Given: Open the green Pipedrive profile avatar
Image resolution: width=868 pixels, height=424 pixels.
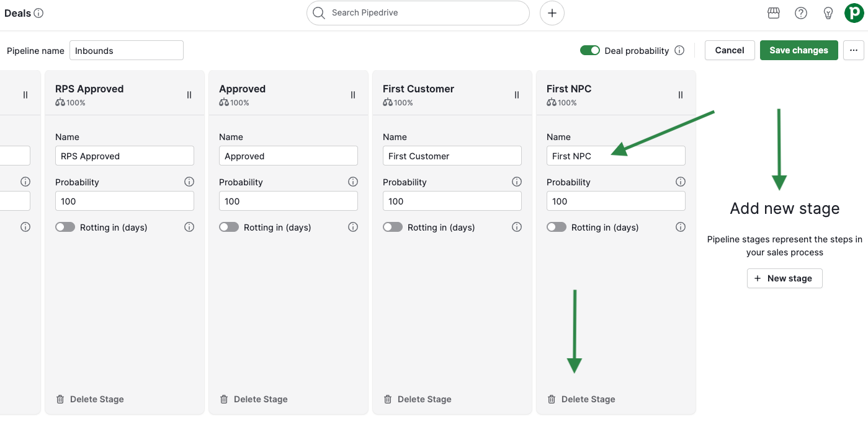Looking at the screenshot, I should (x=854, y=13).
